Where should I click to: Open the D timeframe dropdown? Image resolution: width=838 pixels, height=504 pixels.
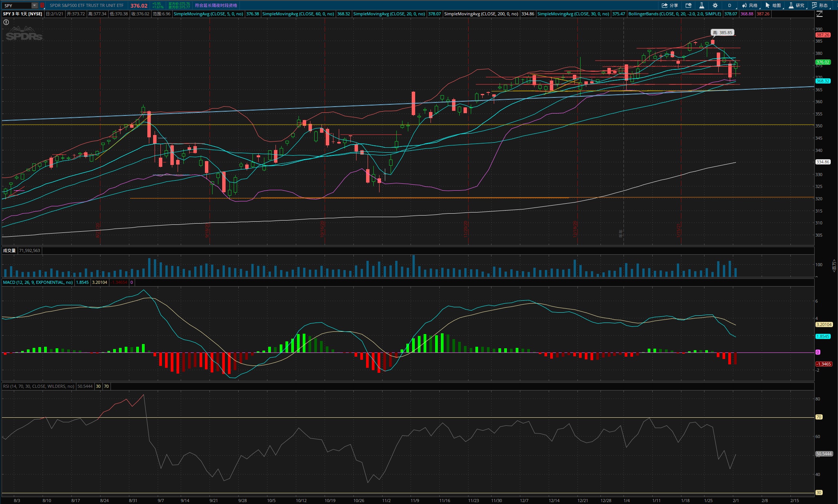pos(729,5)
